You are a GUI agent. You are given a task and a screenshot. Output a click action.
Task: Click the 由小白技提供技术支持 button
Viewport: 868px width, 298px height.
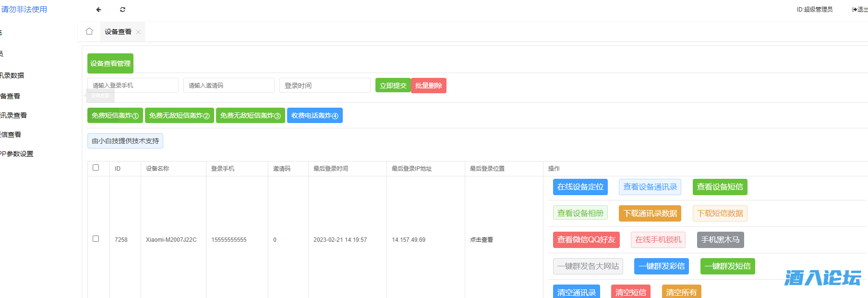[125, 141]
